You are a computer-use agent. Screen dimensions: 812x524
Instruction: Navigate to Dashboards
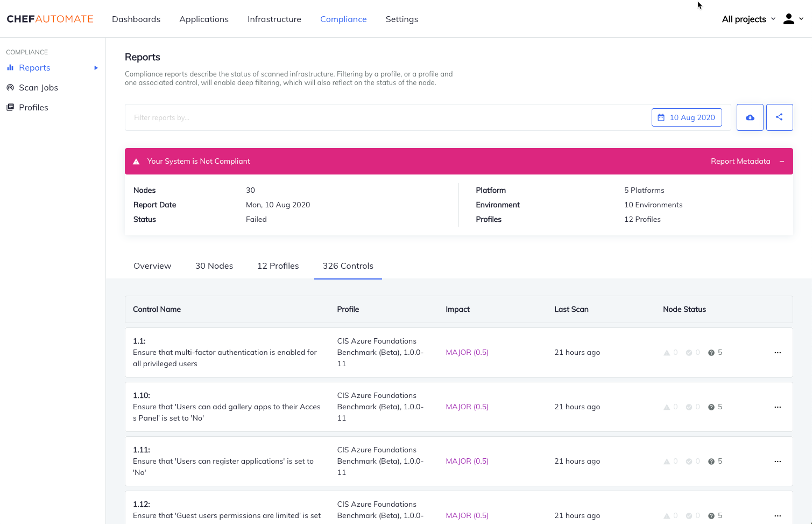click(x=136, y=19)
